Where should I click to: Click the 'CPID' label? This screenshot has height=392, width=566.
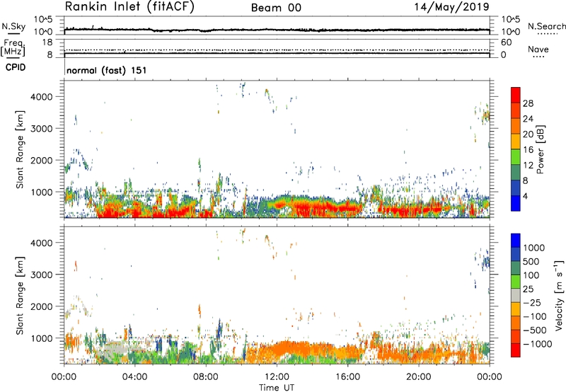click(x=16, y=67)
